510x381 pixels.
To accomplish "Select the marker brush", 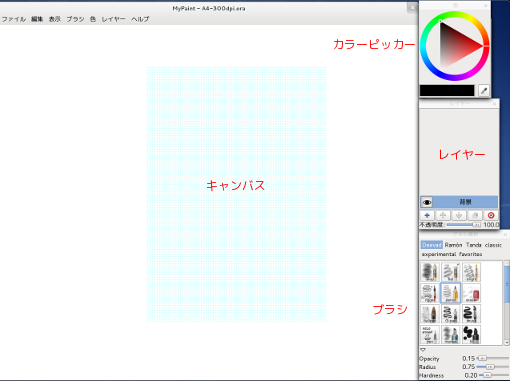I will click(451, 335).
